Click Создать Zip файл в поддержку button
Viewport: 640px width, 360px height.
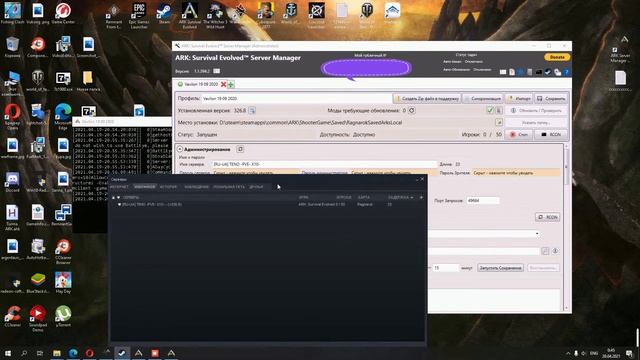[427, 99]
